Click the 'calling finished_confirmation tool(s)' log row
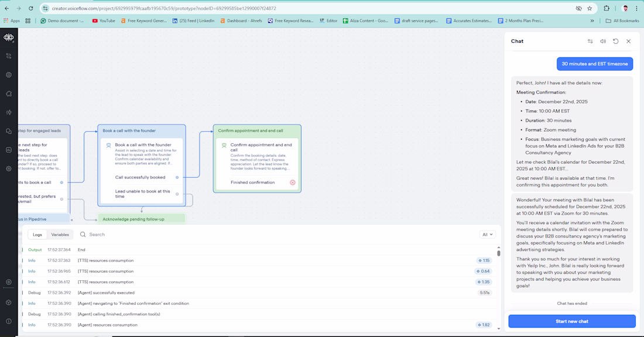This screenshot has width=644, height=337. [259, 314]
